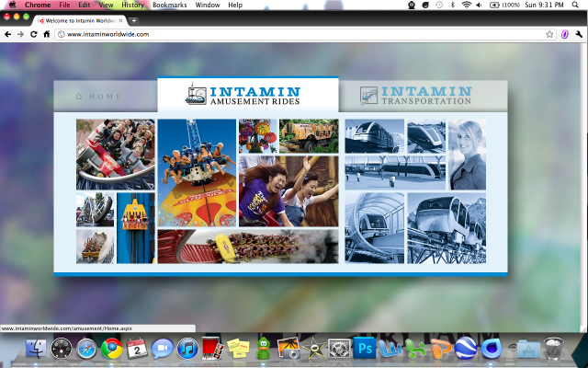Click the smiling blonde woman portrait
This screenshot has height=368, width=588.
click(468, 155)
